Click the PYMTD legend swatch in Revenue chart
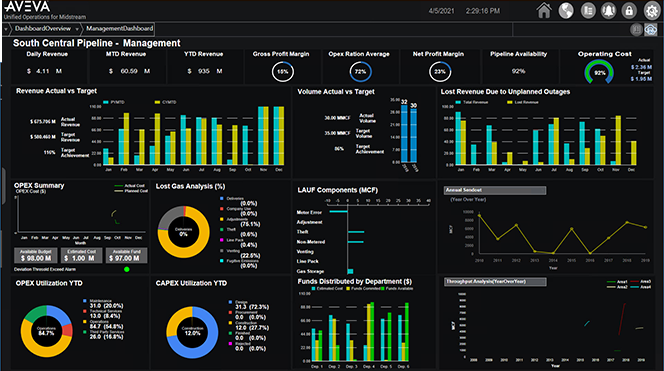The image size is (664, 371). [106, 102]
